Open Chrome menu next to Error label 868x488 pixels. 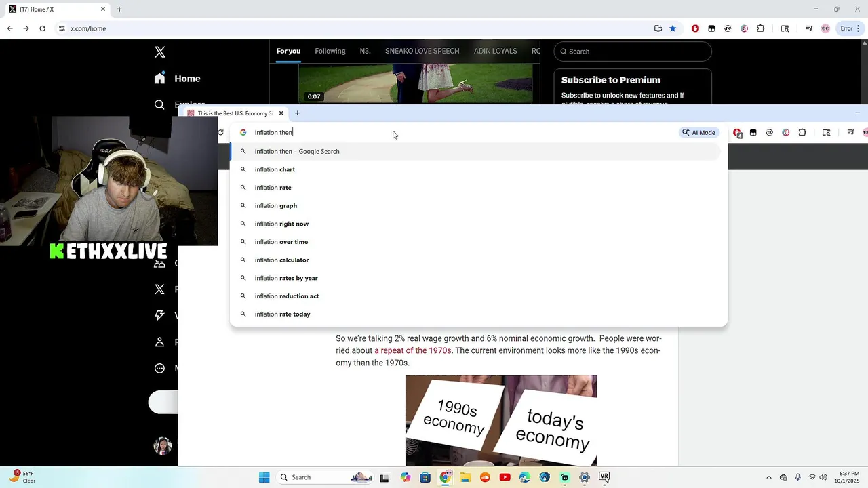(859, 28)
